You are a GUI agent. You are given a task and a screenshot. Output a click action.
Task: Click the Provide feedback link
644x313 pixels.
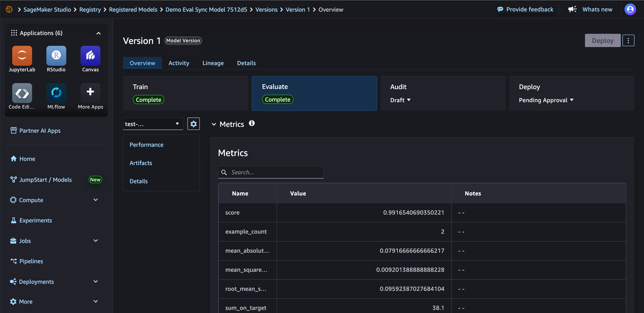pos(530,10)
